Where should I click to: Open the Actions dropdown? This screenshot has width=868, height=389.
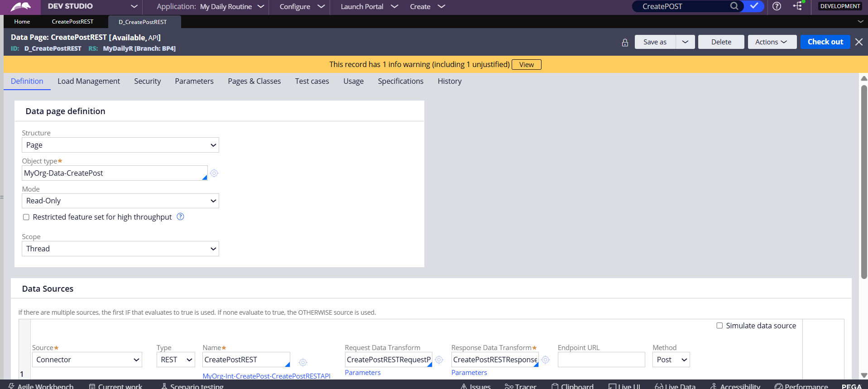coord(772,42)
